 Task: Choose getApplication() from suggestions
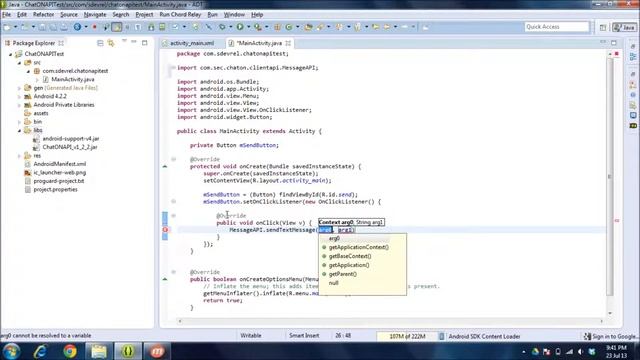349,265
